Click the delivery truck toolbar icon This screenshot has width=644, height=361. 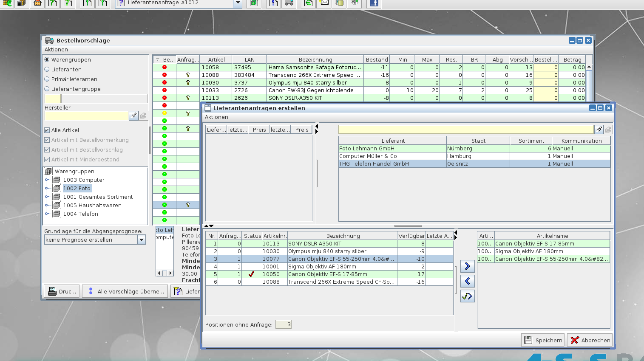289,3
